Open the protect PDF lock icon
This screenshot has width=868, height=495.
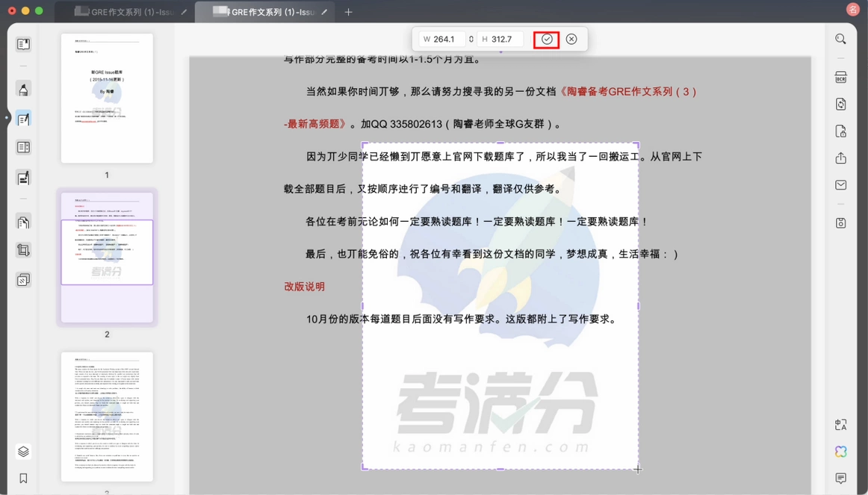(840, 131)
